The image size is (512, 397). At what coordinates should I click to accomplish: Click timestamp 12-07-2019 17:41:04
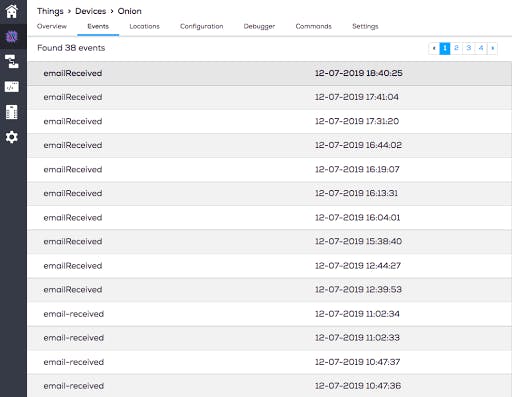[357, 97]
